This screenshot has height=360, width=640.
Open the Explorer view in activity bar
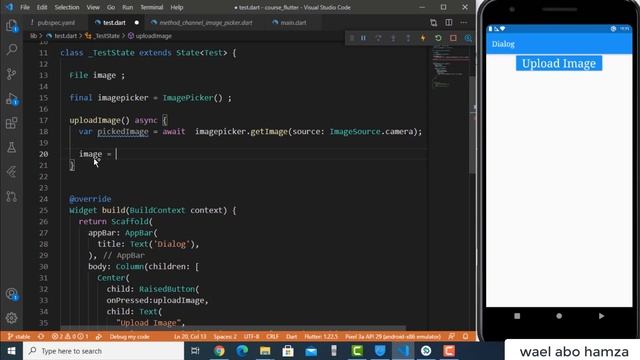point(11,26)
